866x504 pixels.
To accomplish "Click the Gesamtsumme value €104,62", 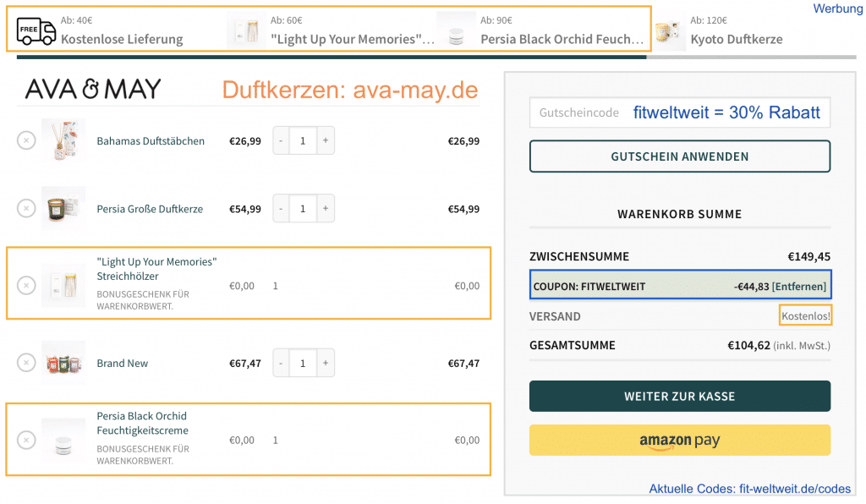I will pos(748,346).
